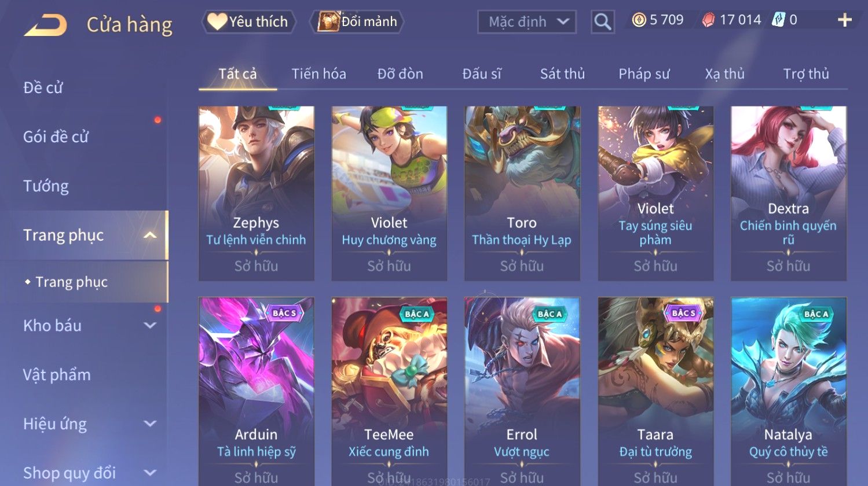Viewport: 868px width, 486px height.
Task: Switch to the Pháp sư tab
Action: 644,74
